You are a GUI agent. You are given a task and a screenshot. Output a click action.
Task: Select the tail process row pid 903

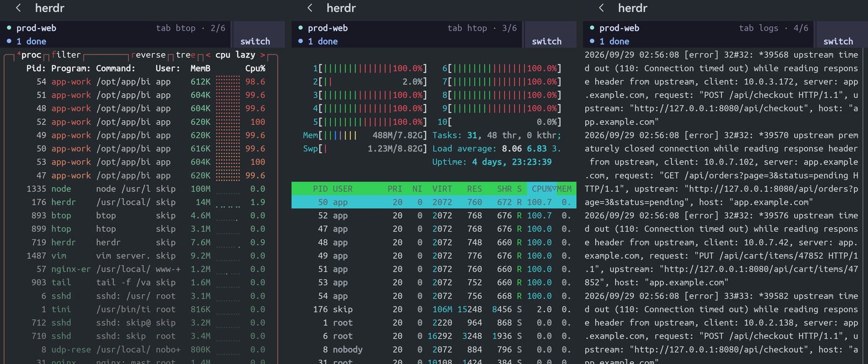[140, 282]
